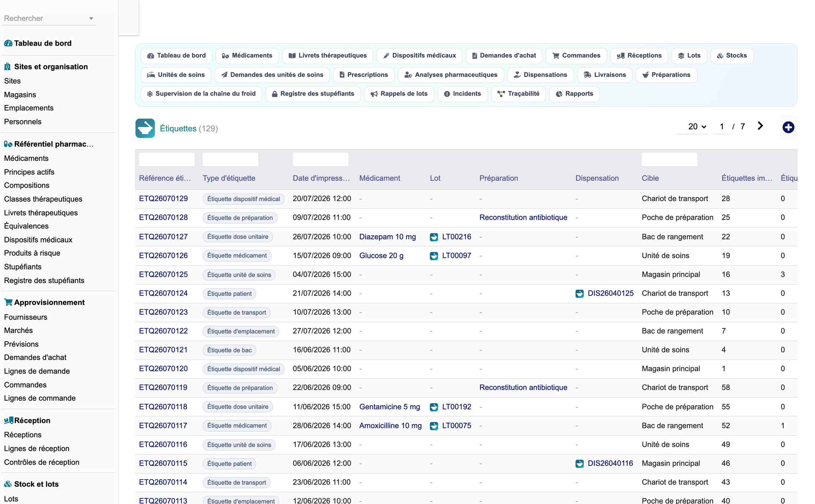Open the Dispositifs médicaux shortcut tab
Viewport: 815px width, 504px height.
[x=419, y=56]
